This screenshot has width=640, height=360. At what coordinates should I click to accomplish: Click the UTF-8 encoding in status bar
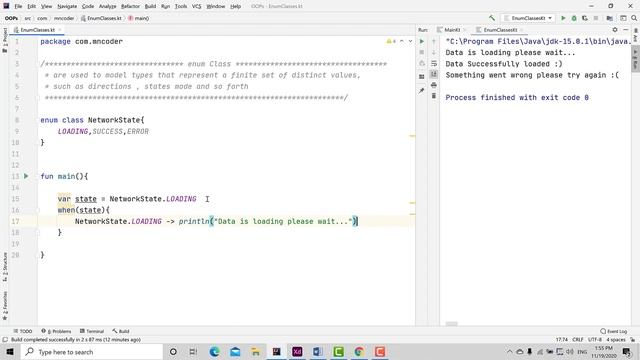pos(595,340)
